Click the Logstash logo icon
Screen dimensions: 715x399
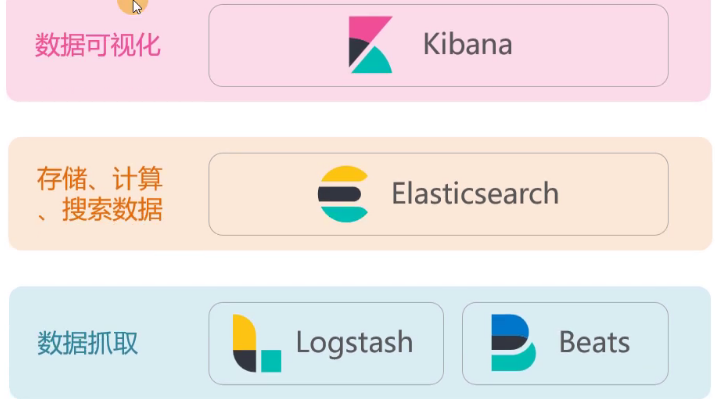(x=257, y=343)
